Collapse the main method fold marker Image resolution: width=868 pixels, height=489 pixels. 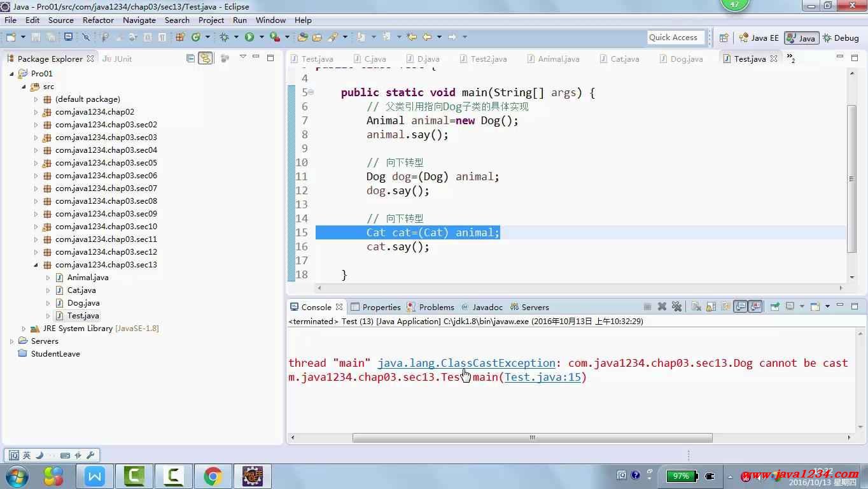coord(311,92)
